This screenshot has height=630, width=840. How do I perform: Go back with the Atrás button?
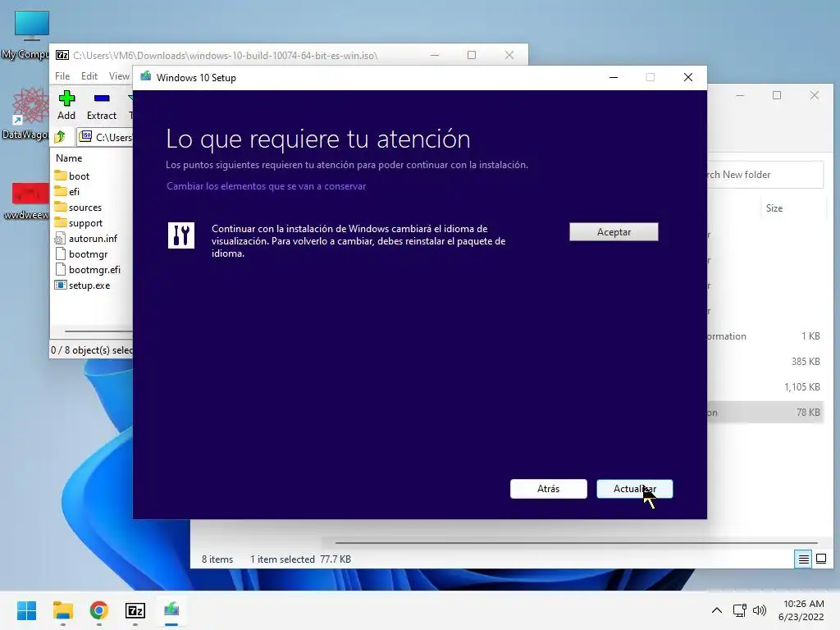[548, 489]
